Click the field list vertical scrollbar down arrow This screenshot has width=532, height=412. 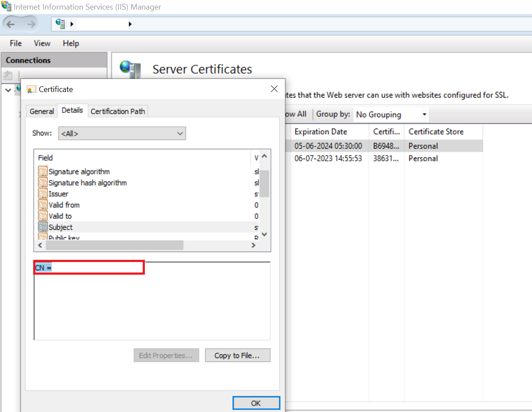(x=264, y=234)
